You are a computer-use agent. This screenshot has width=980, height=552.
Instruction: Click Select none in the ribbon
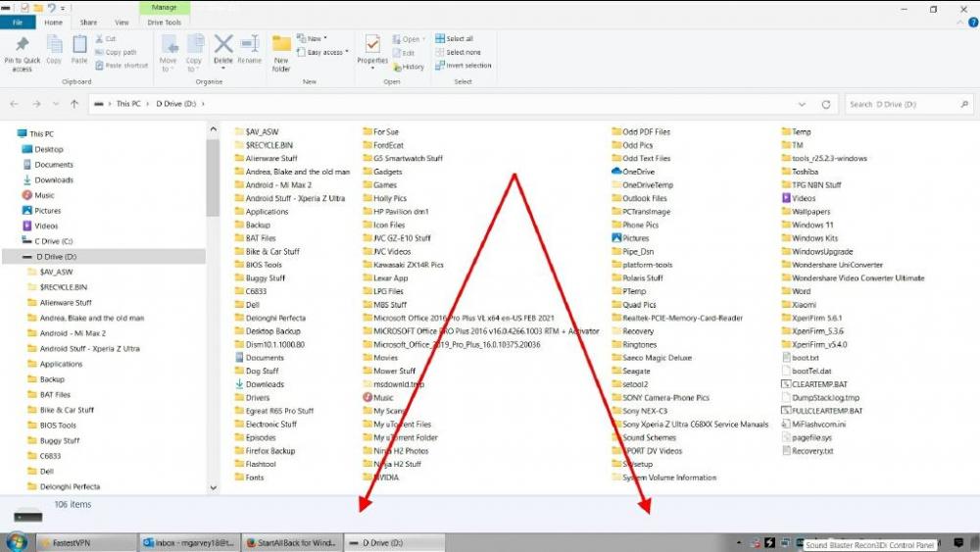[x=459, y=52]
